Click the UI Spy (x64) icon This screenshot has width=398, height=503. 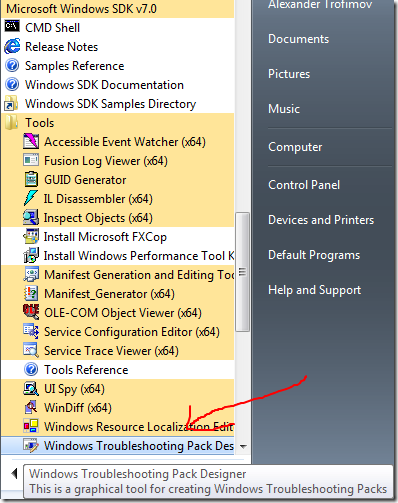[x=31, y=389]
